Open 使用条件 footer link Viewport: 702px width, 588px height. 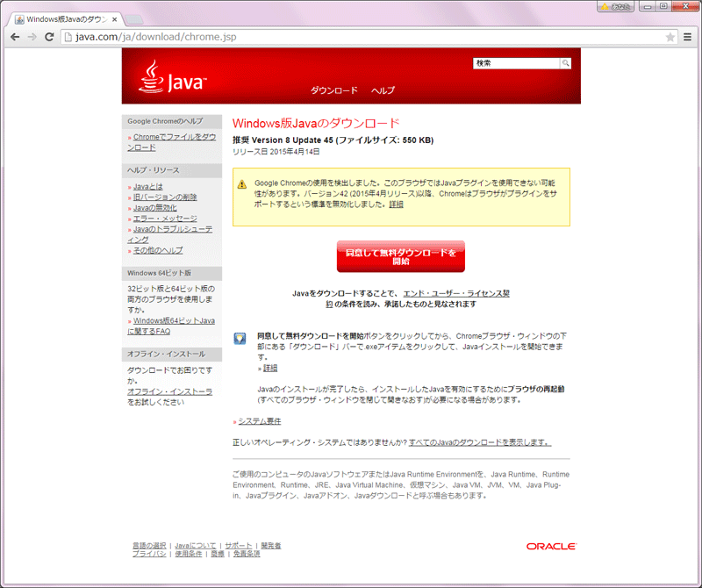(x=189, y=554)
